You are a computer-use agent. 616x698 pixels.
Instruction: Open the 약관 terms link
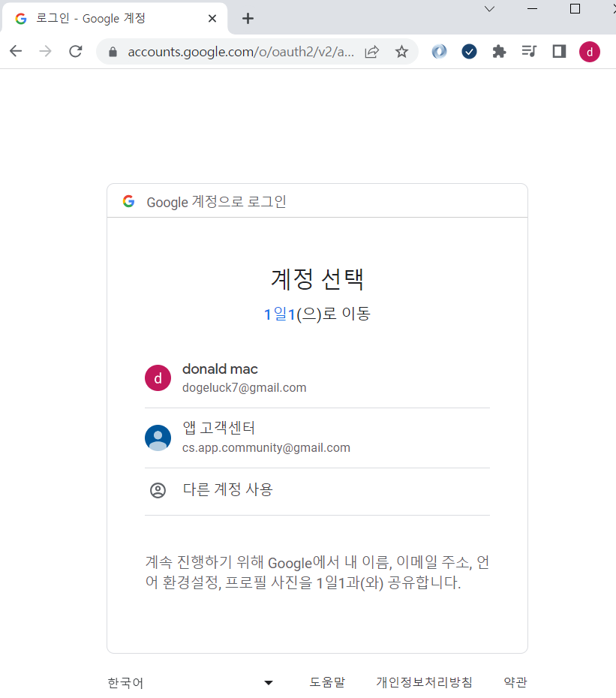pos(515,682)
